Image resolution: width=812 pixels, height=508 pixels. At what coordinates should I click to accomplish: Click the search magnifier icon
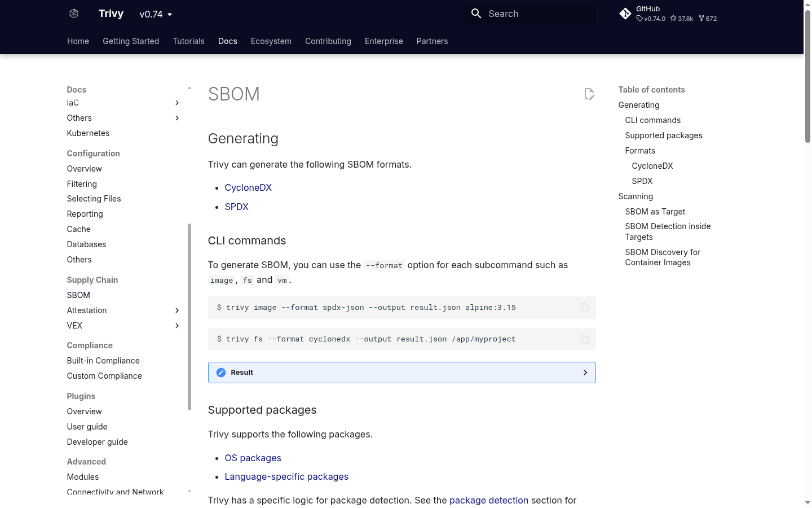tap(476, 14)
